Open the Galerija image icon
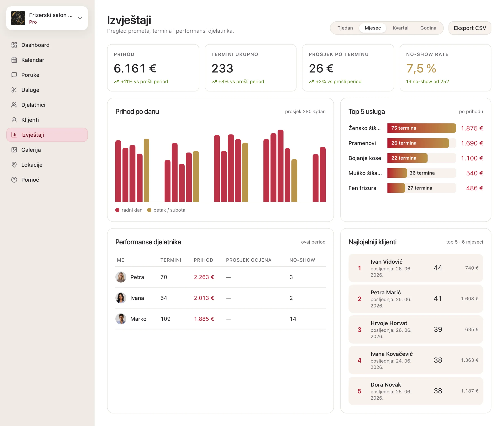This screenshot has height=426, width=504. 14,150
